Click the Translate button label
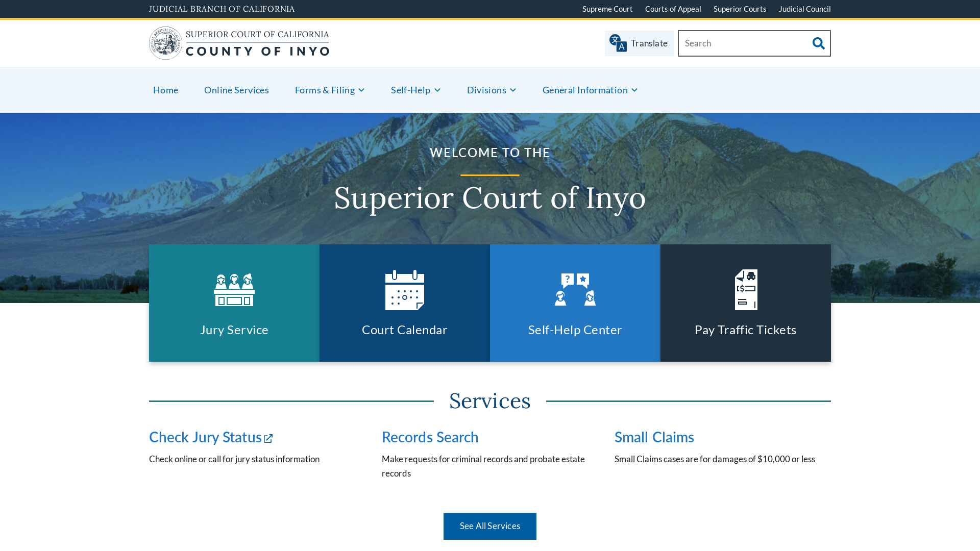The height and width of the screenshot is (551, 980). tap(649, 43)
